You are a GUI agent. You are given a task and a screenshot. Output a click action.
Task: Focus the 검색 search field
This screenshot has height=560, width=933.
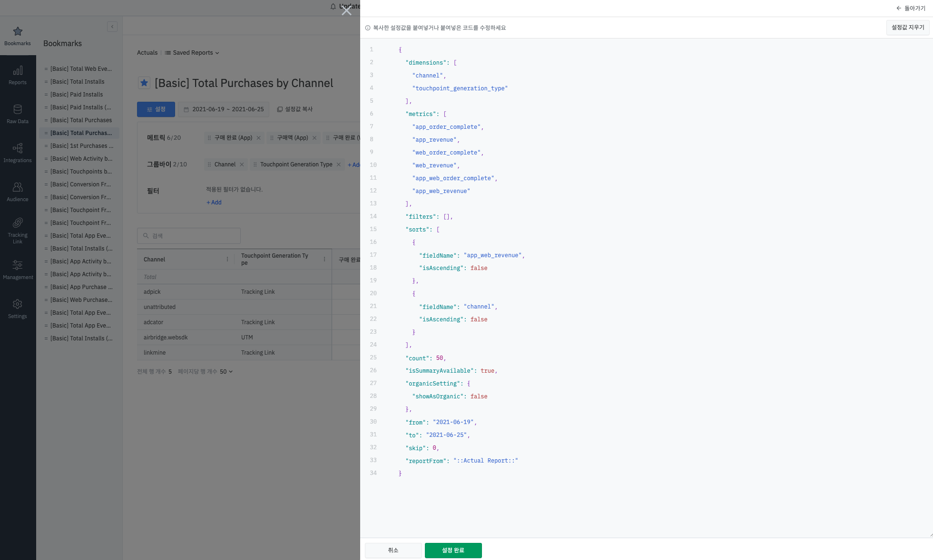pos(189,236)
